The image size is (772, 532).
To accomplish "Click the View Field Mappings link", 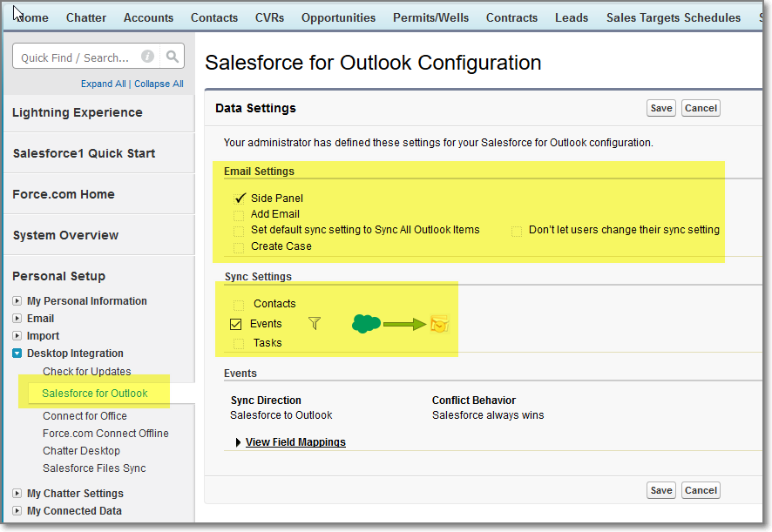I will click(x=295, y=442).
